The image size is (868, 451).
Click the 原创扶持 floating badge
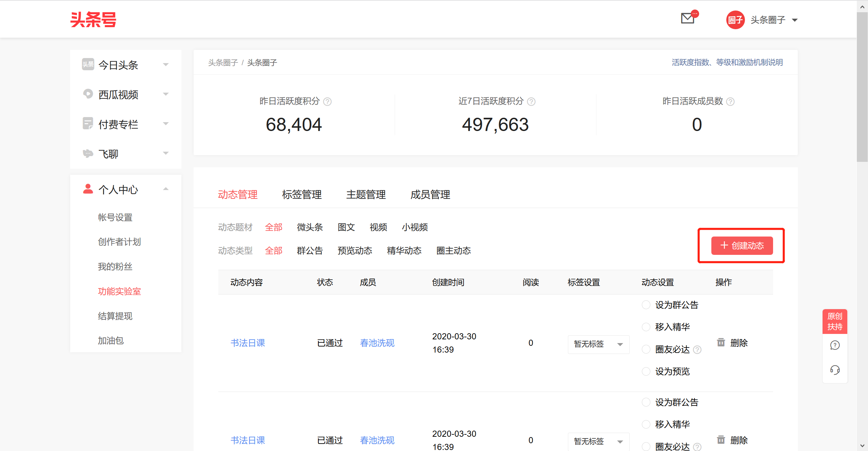835,321
